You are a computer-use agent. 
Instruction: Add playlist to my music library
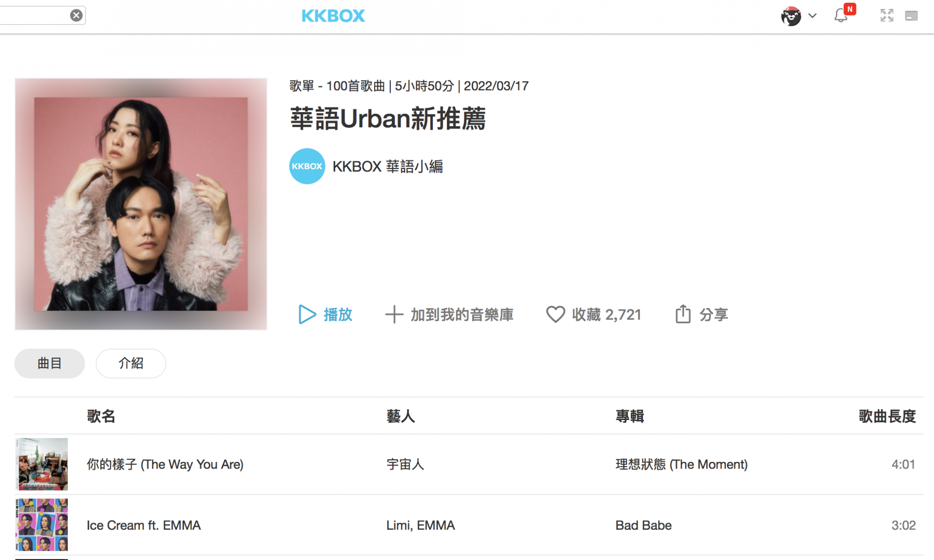pos(449,315)
